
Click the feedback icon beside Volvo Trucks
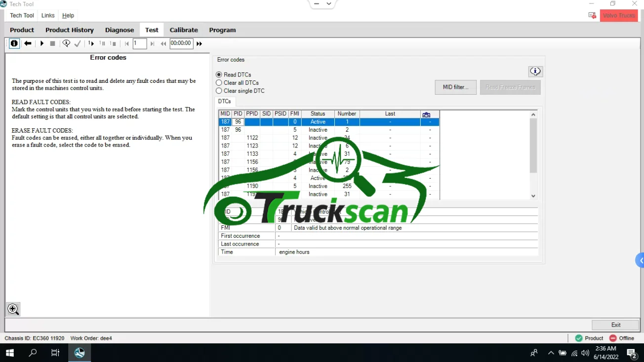[x=592, y=16]
